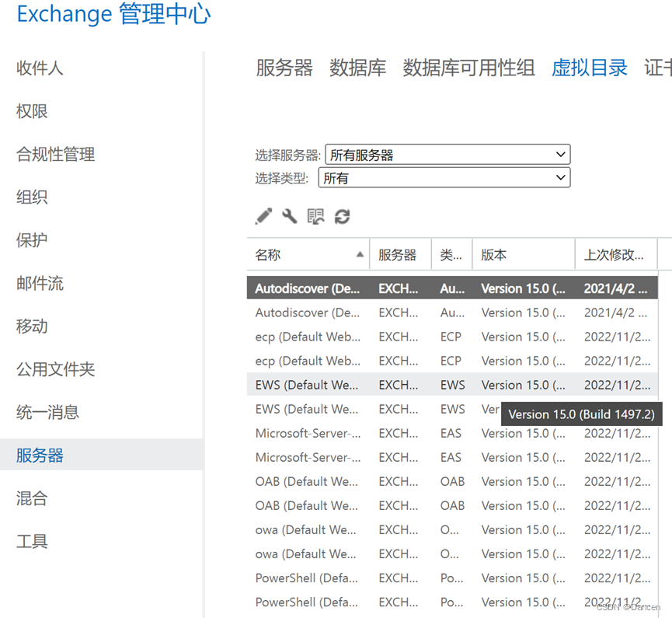Select the 虚拟目录 tab
This screenshot has width=672, height=618.
click(590, 68)
